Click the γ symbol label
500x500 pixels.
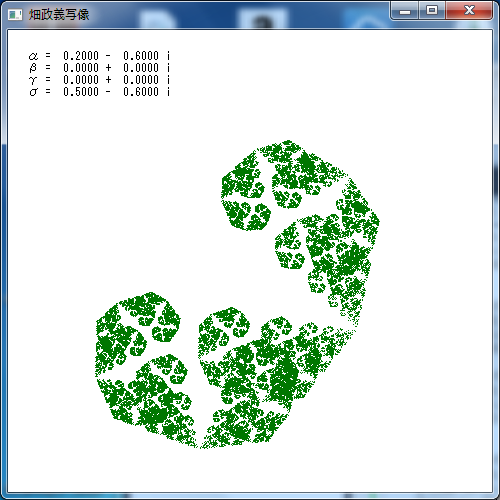33,80
